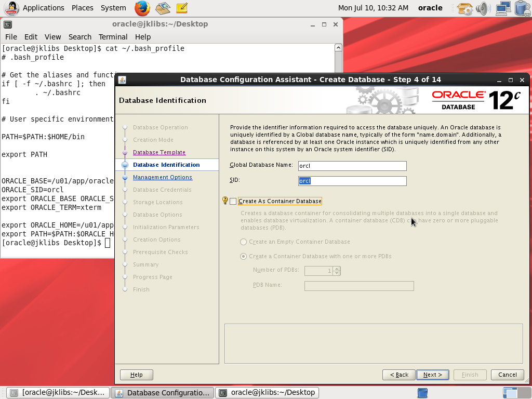Click the terminal scrollbar up arrow
Image resolution: width=532 pixels, height=399 pixels.
tap(338, 48)
